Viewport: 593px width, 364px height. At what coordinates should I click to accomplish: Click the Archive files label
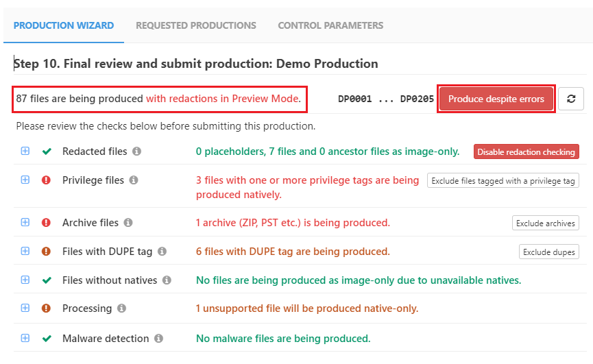[90, 222]
